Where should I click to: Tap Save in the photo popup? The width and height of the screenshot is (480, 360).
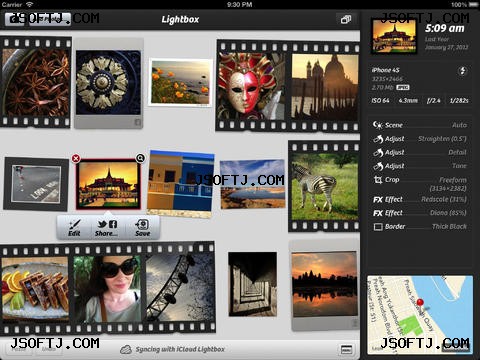pos(143,228)
